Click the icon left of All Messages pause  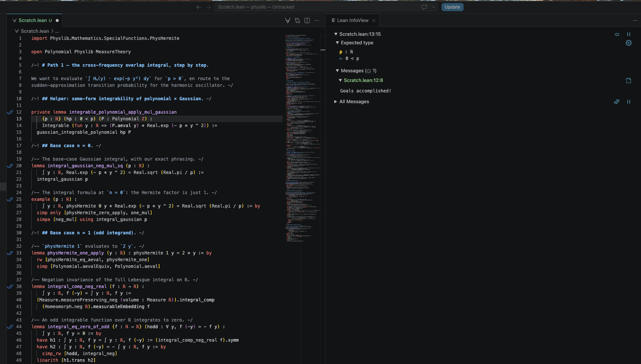[617, 102]
